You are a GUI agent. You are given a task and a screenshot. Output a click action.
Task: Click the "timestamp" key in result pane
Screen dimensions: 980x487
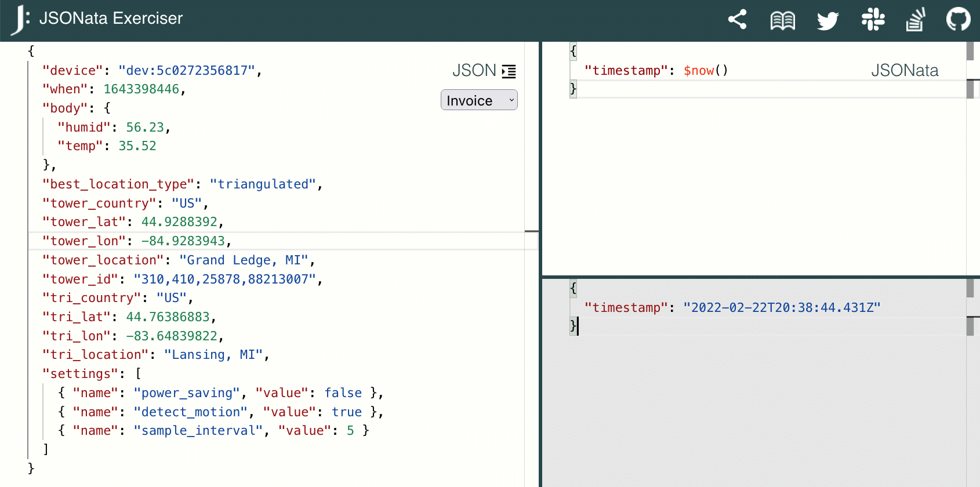pyautogui.click(x=626, y=308)
